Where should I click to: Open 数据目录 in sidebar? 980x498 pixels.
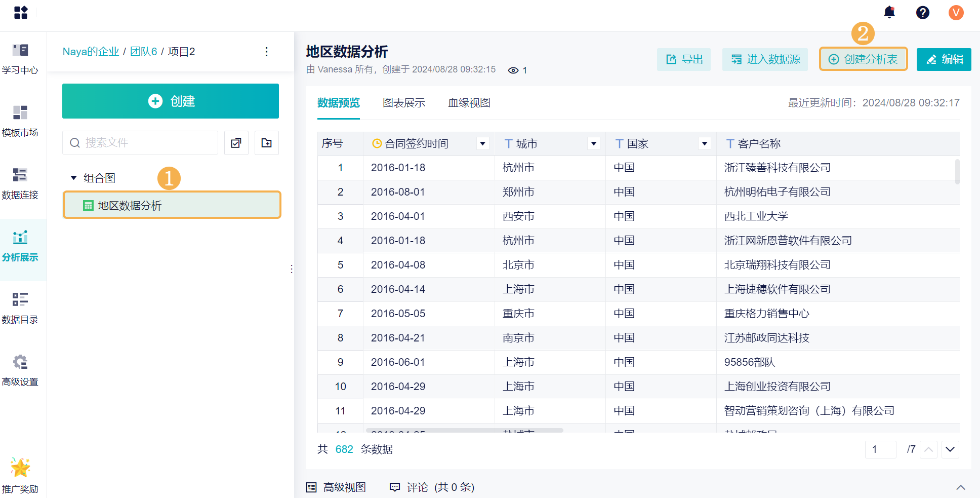[20, 308]
